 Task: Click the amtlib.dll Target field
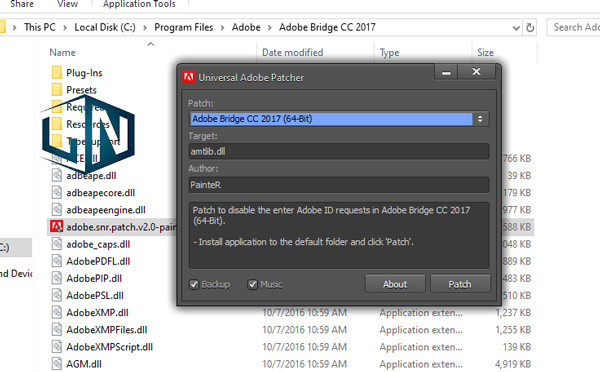click(339, 151)
